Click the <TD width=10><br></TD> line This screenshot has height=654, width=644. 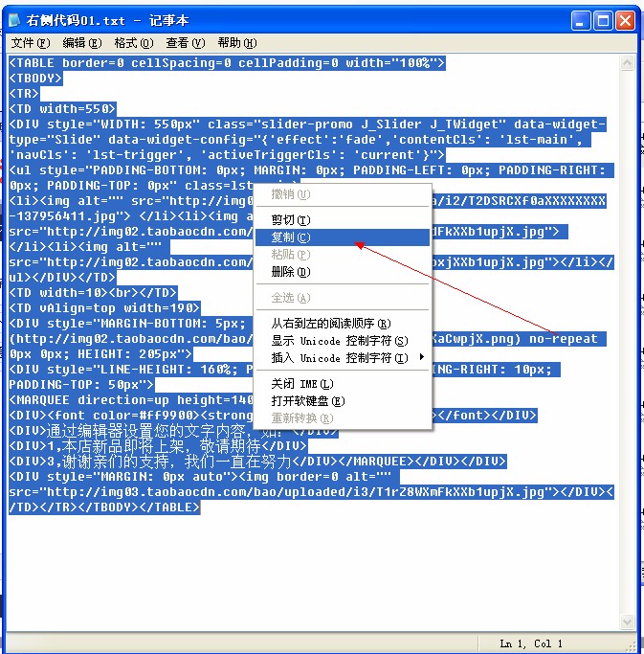(93, 293)
